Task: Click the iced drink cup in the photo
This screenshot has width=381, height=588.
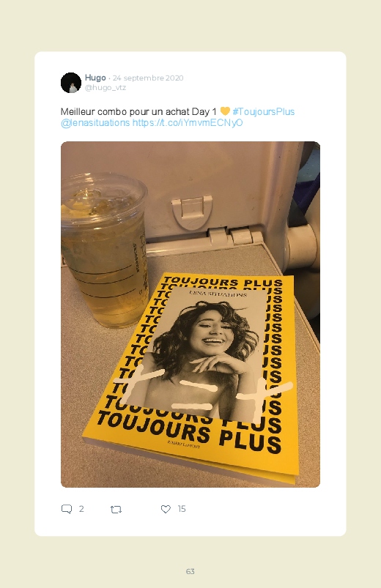Action: 104,250
